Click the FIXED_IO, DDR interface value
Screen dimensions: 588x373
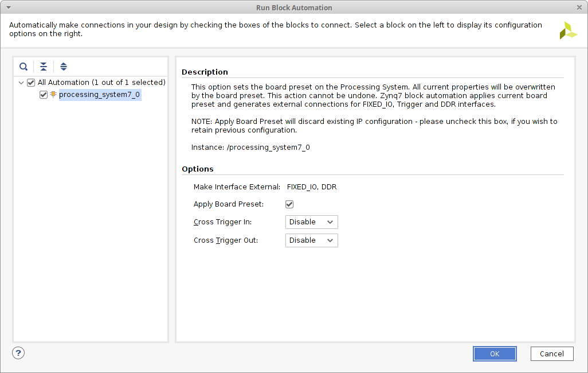[x=311, y=187]
